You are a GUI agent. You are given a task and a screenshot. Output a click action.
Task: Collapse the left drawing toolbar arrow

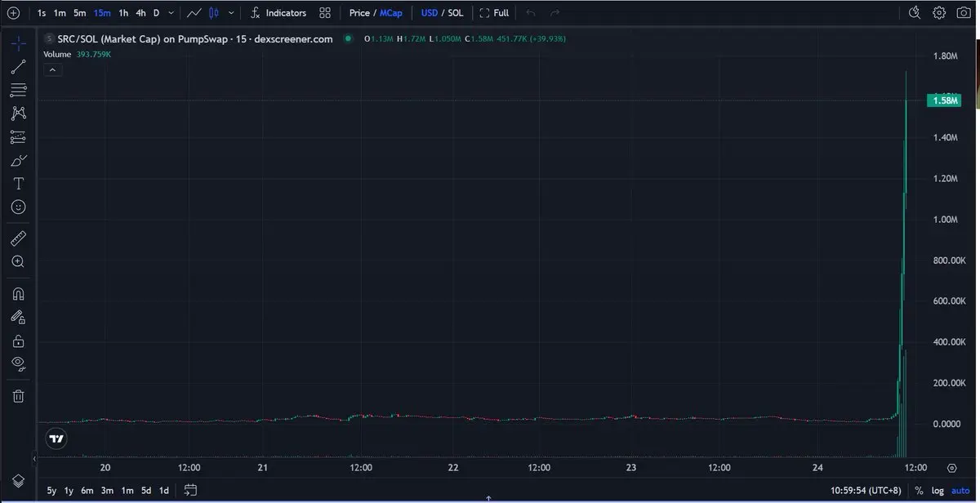pos(34,460)
